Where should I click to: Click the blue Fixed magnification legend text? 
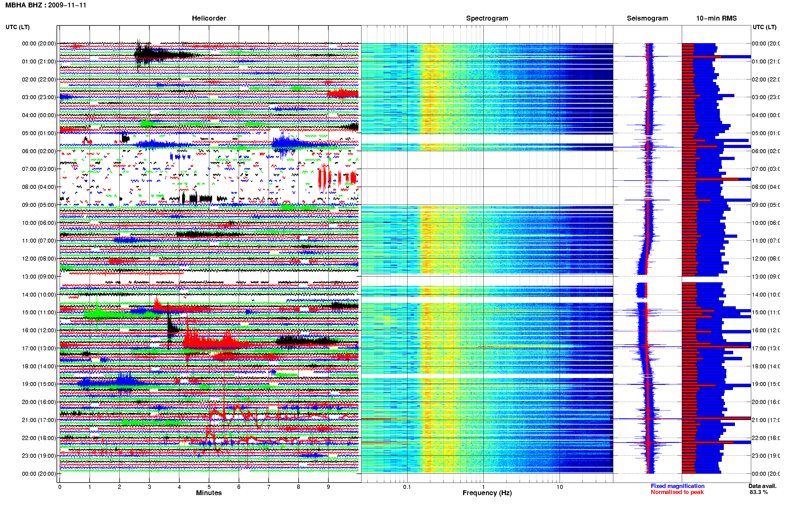(678, 486)
